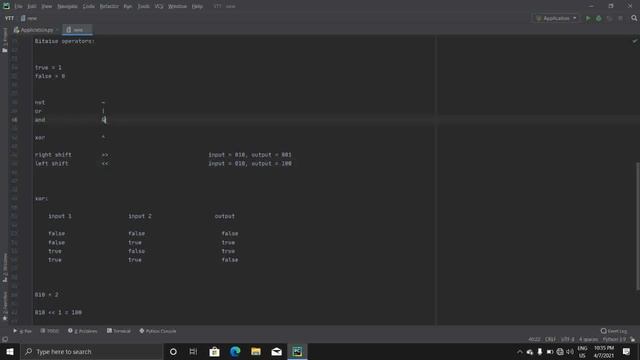Viewport: 640px width, 360px height.
Task: Open the Navigate menu
Action: (x=67, y=7)
